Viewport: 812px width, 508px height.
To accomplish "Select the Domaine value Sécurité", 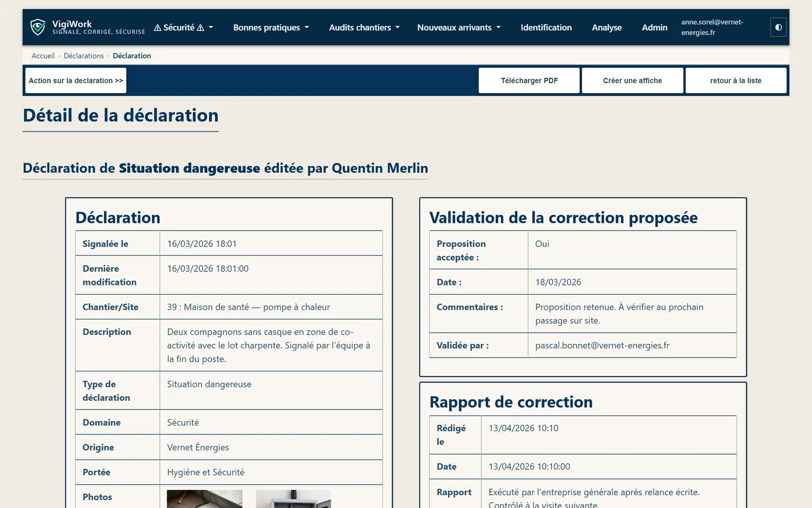I will (x=183, y=422).
